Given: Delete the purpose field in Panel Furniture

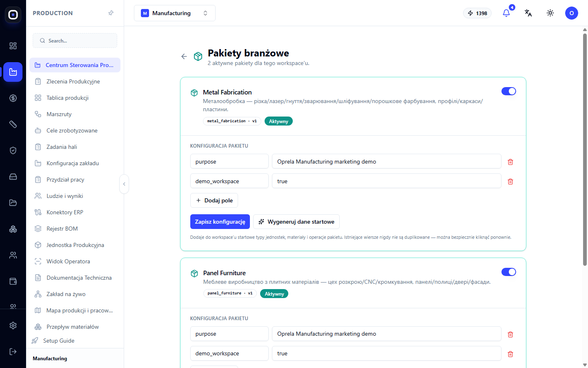Looking at the screenshot, I should click(x=510, y=334).
